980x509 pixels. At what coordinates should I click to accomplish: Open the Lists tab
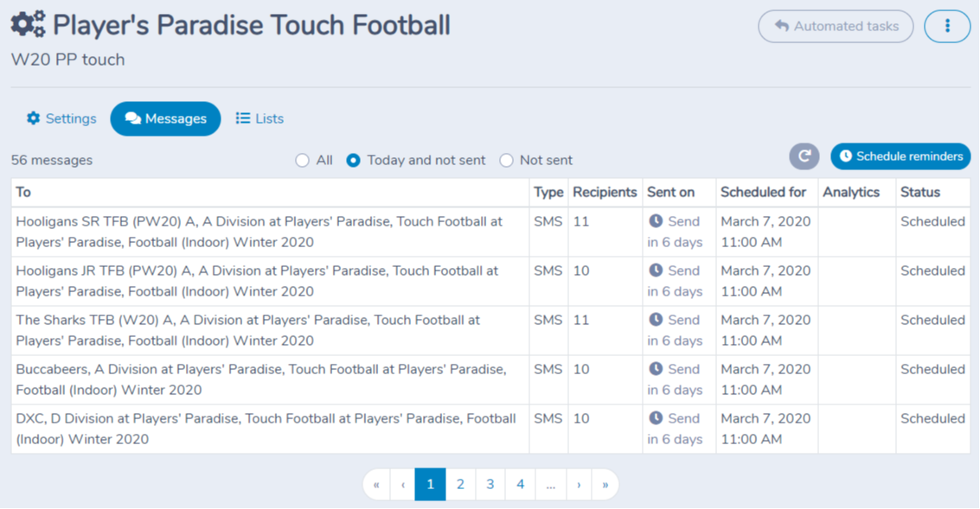[x=259, y=118]
